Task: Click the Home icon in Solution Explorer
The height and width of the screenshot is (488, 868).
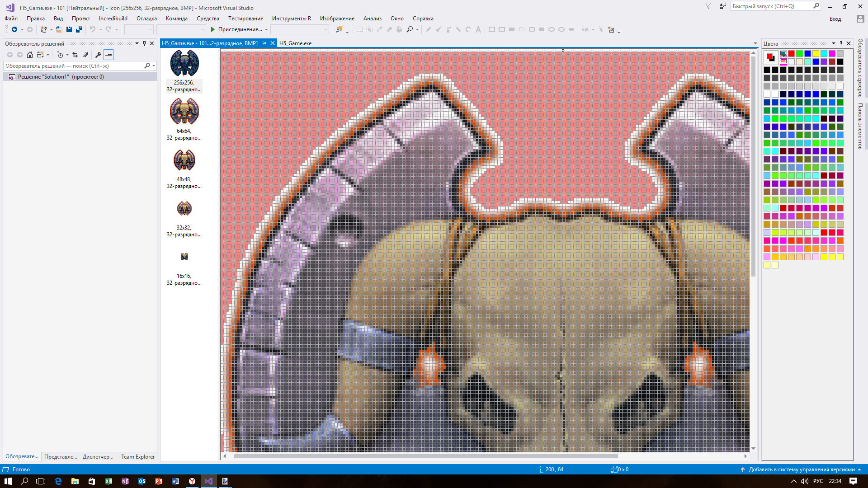Action: tap(30, 55)
